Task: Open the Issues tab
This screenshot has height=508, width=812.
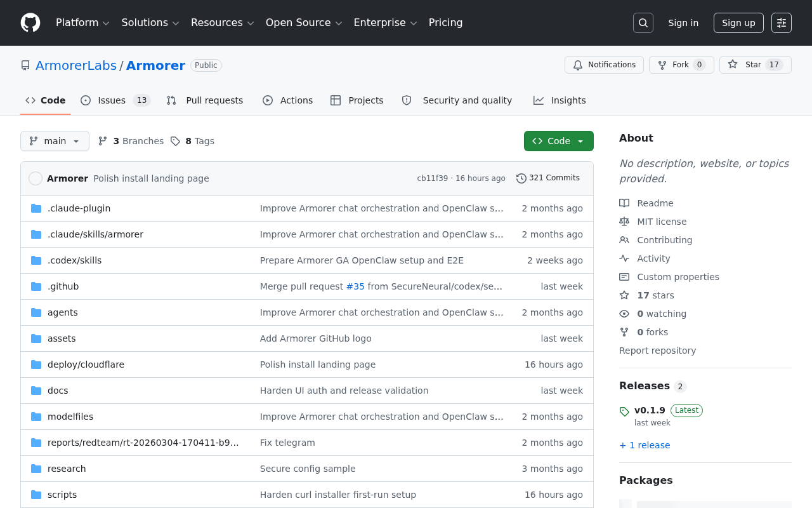Action: pyautogui.click(x=115, y=100)
